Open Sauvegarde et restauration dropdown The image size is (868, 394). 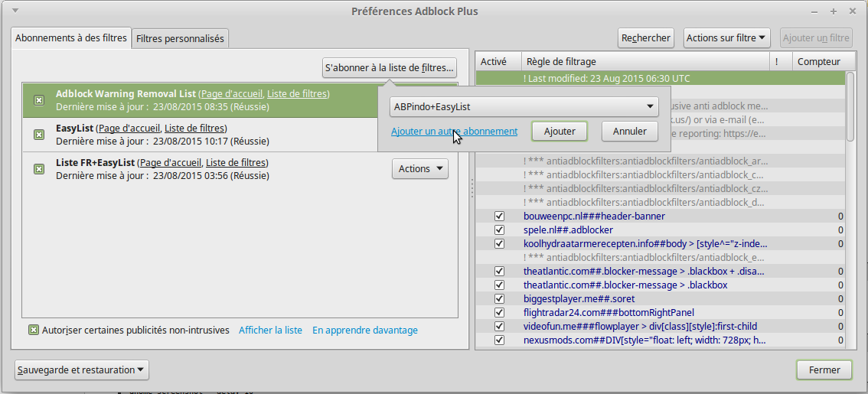82,370
